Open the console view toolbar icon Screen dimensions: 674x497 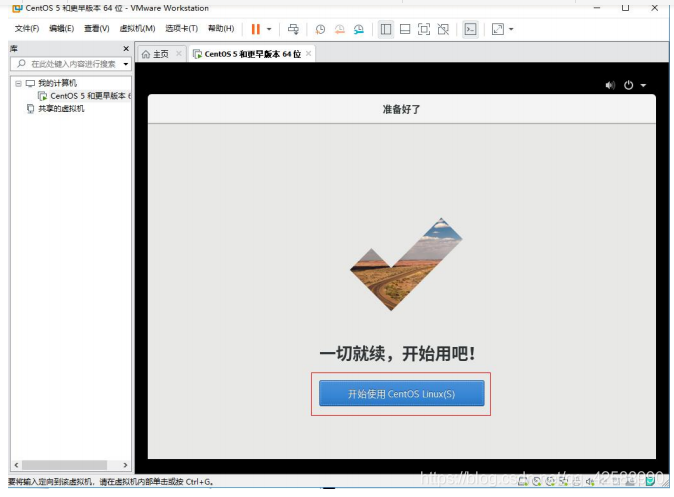[x=470, y=29]
